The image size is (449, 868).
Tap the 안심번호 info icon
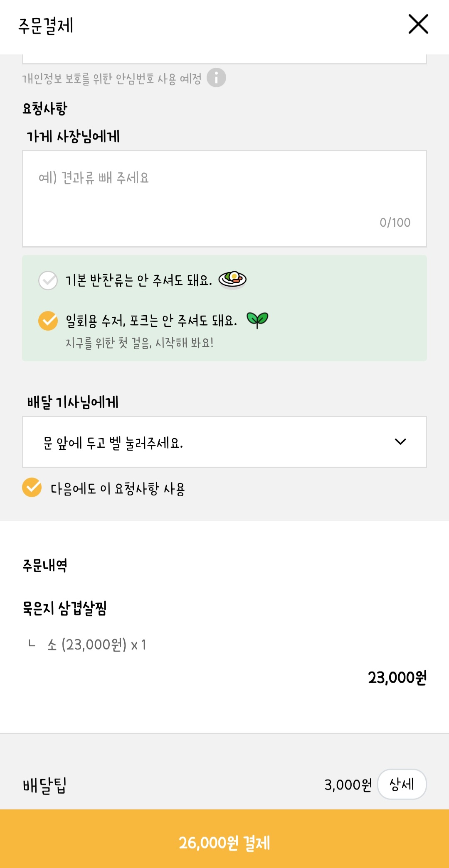(216, 78)
